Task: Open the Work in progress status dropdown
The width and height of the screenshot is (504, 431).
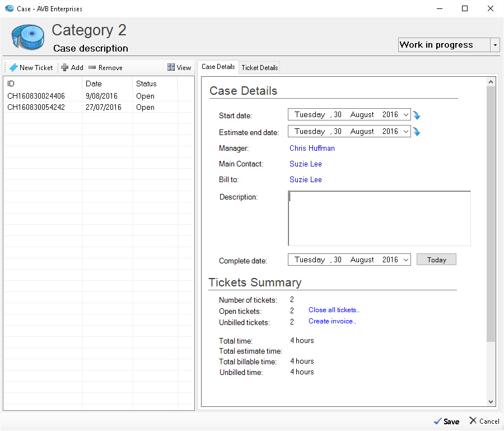Action: coord(494,45)
